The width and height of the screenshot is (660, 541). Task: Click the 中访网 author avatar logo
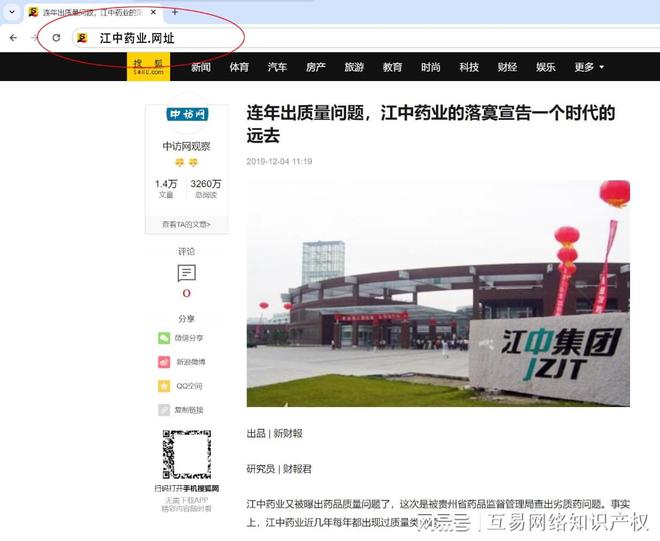[x=187, y=114]
